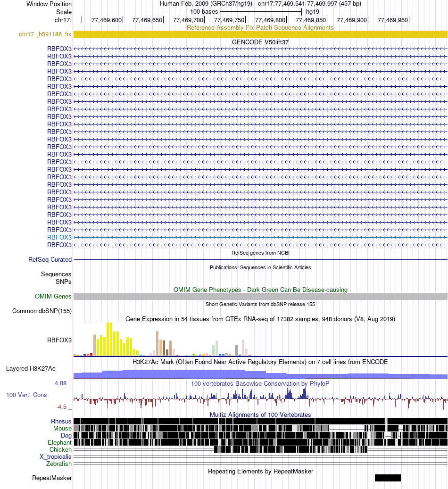This screenshot has height=489, width=448.
Task: Click the blue H3K27Ac signal graph
Action: coord(260,374)
